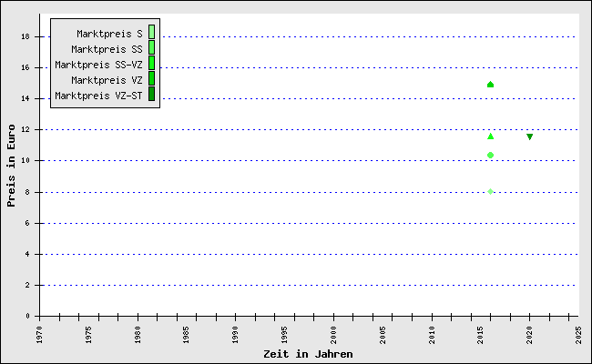
Task: Pick the dark green Marktpreis VZ-ST swatch
Action: coord(151,95)
